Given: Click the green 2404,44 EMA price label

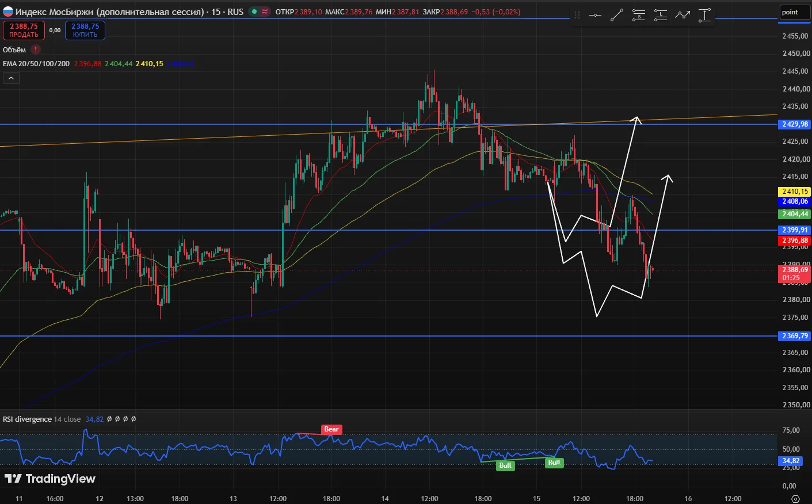Looking at the screenshot, I should tap(795, 214).
